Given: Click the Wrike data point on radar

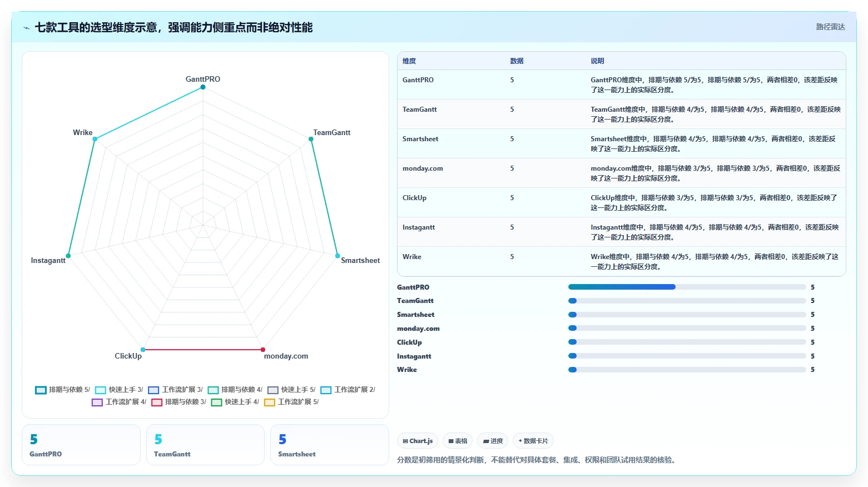Looking at the screenshot, I should [x=95, y=139].
